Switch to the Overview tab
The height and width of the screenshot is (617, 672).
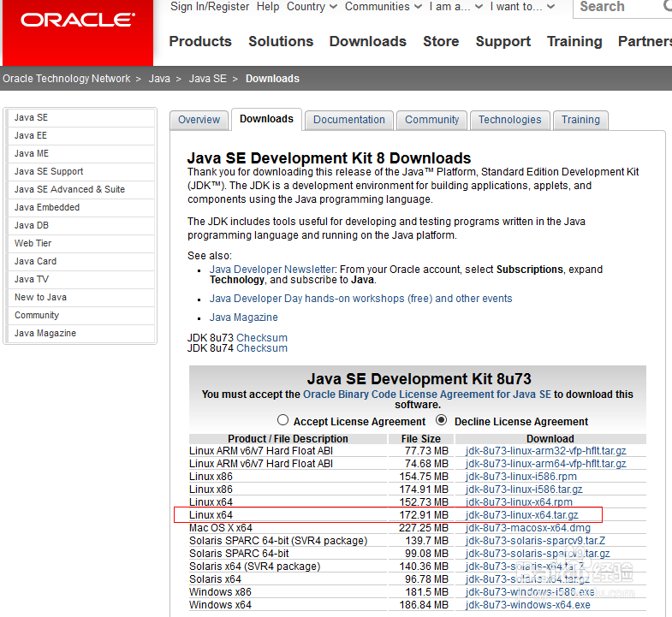coord(199,120)
